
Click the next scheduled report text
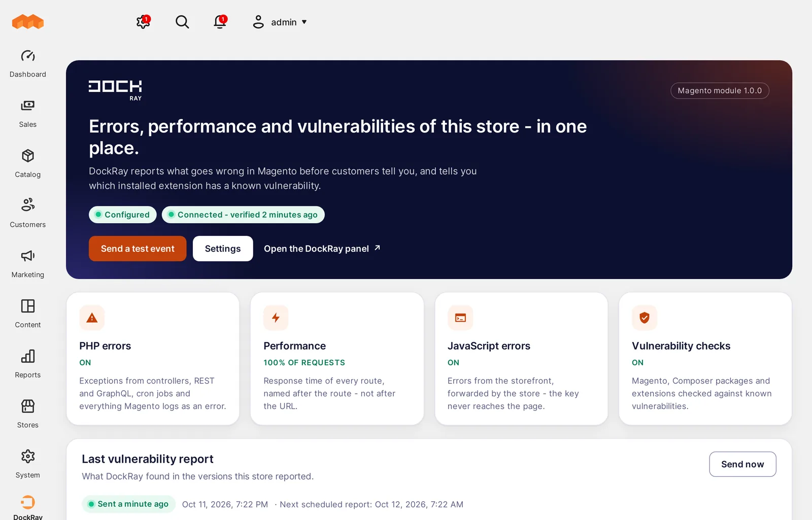click(x=371, y=504)
